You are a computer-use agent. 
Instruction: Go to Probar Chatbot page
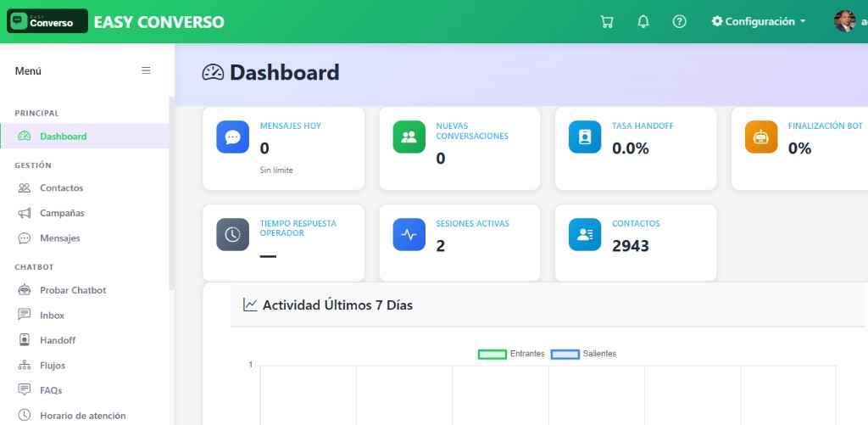click(72, 290)
